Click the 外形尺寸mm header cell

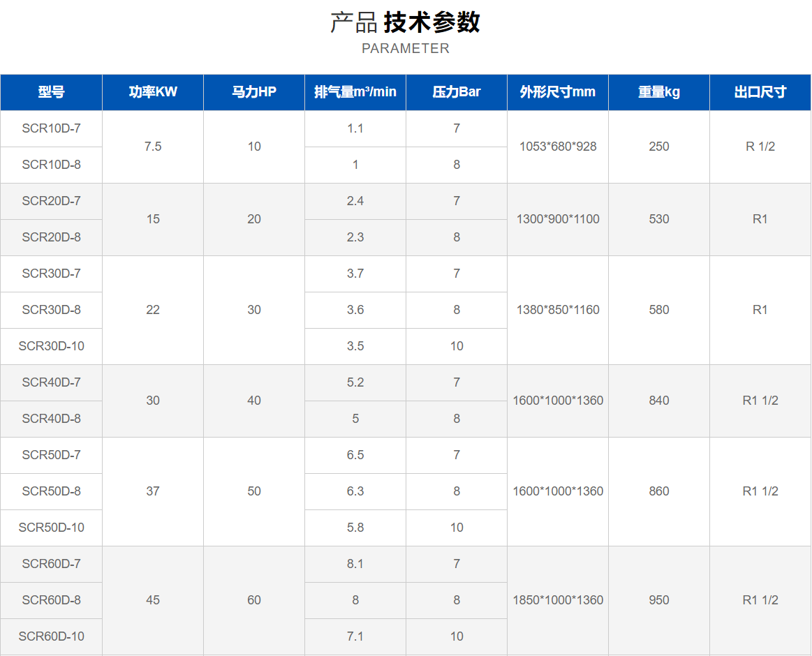(558, 92)
